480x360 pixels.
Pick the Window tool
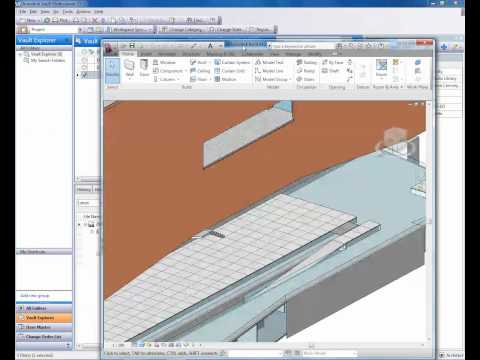point(164,62)
